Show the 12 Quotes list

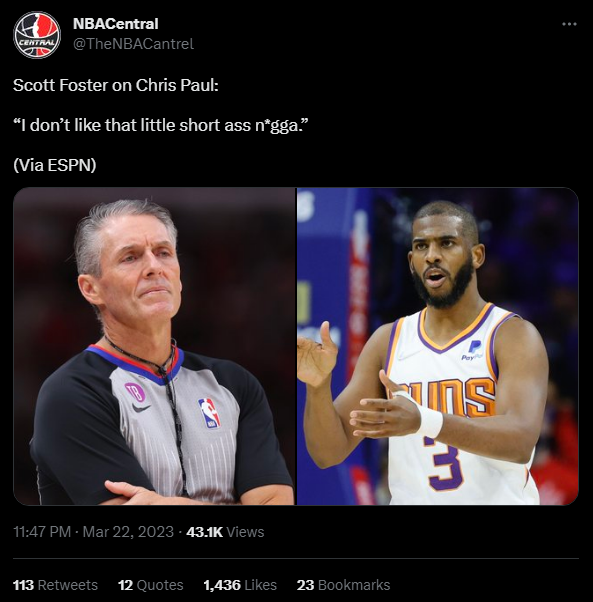[150, 585]
